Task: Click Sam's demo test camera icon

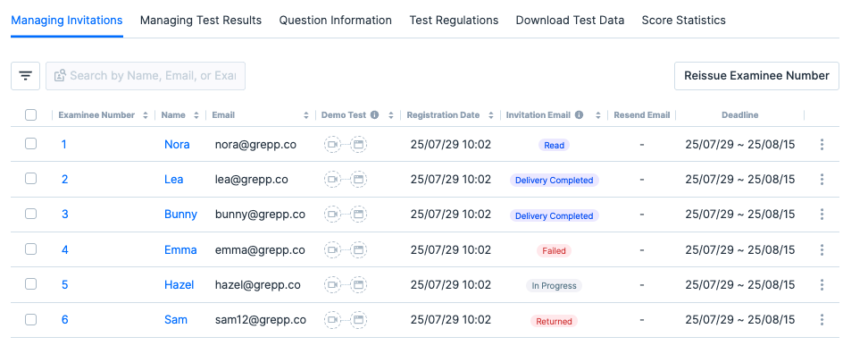Action: coord(333,320)
